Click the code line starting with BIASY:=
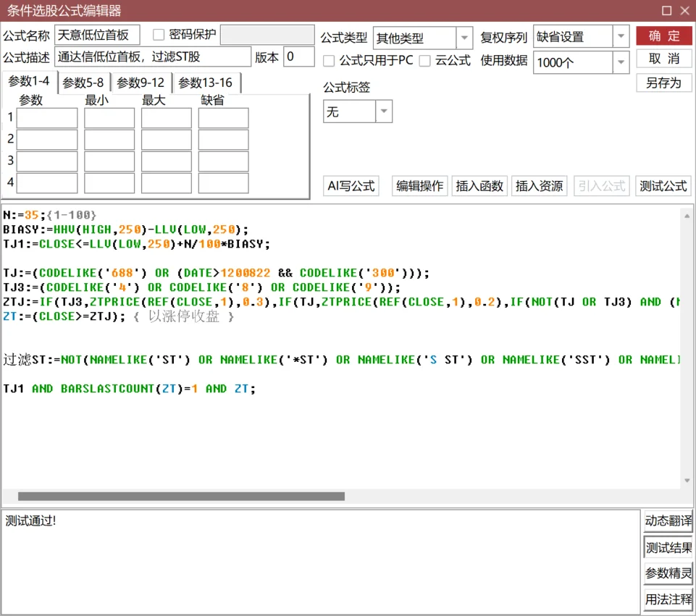 (x=125, y=229)
